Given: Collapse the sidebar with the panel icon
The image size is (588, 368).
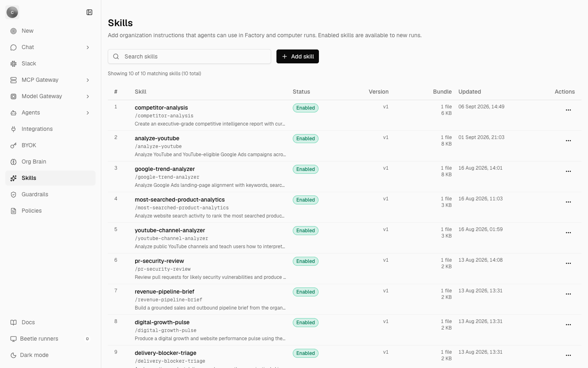Looking at the screenshot, I should click(x=89, y=12).
